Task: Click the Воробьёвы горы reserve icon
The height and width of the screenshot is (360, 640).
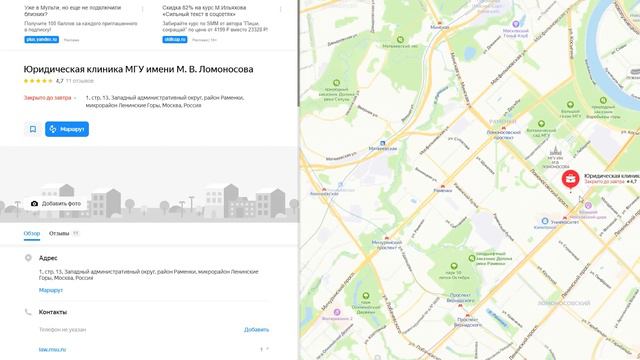Action: (603, 100)
